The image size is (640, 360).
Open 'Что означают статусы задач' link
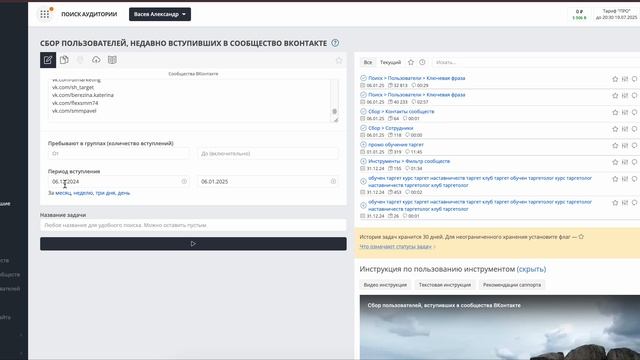[x=396, y=247]
